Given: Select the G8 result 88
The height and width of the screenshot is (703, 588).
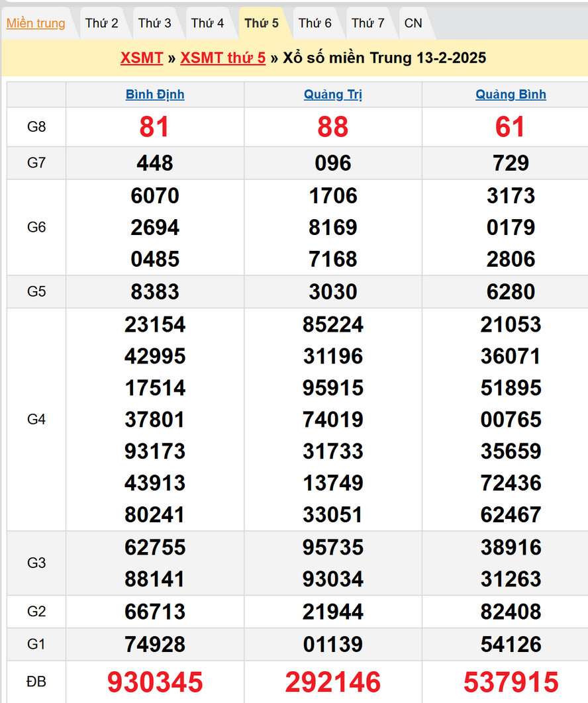Looking at the screenshot, I should 333,127.
